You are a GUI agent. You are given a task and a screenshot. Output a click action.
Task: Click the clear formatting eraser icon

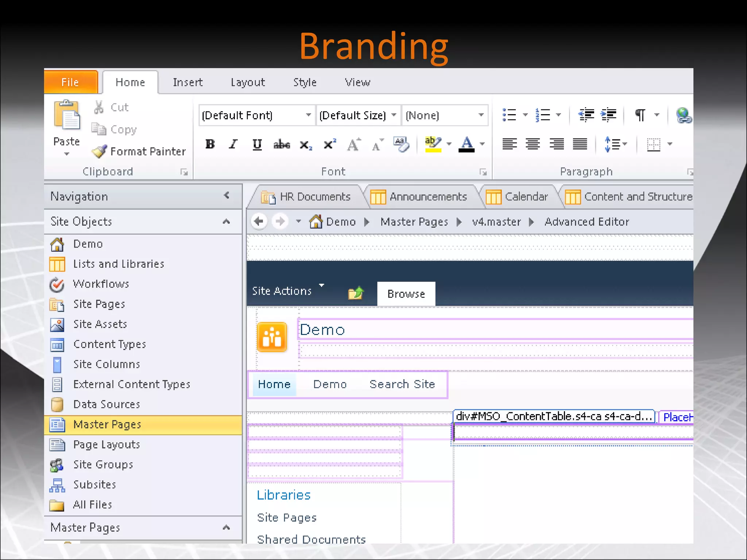pos(401,144)
